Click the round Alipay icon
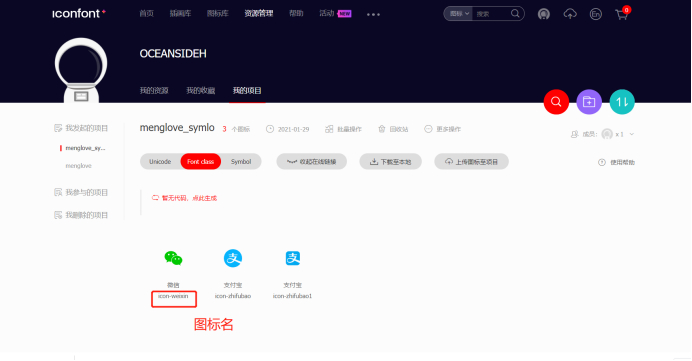Image resolution: width=692 pixels, height=361 pixels. pyautogui.click(x=233, y=258)
